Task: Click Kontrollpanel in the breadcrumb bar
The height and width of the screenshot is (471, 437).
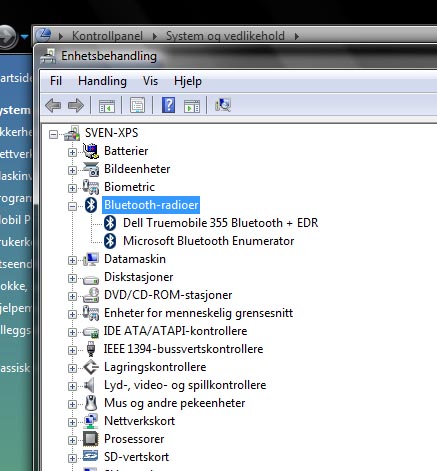Action: coord(107,36)
